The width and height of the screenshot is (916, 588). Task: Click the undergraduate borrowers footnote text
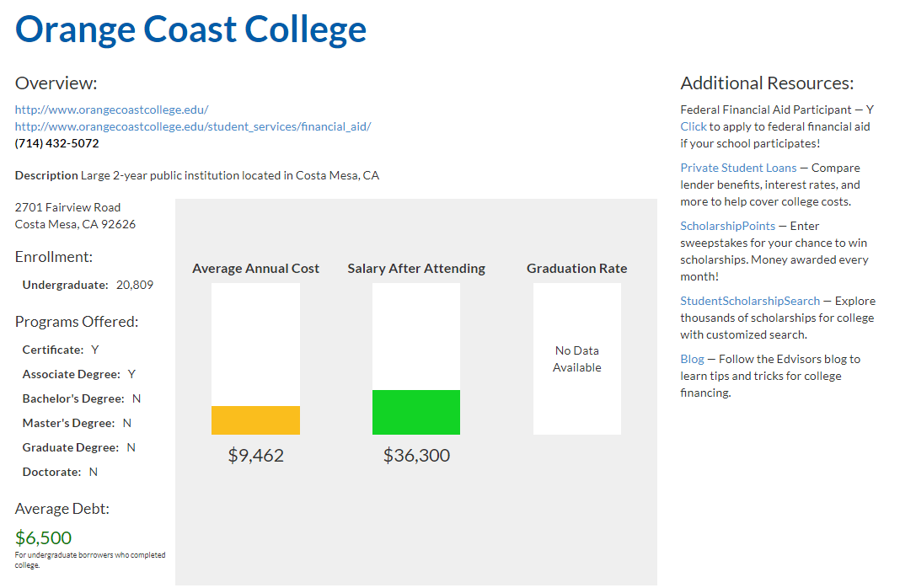pyautogui.click(x=90, y=560)
